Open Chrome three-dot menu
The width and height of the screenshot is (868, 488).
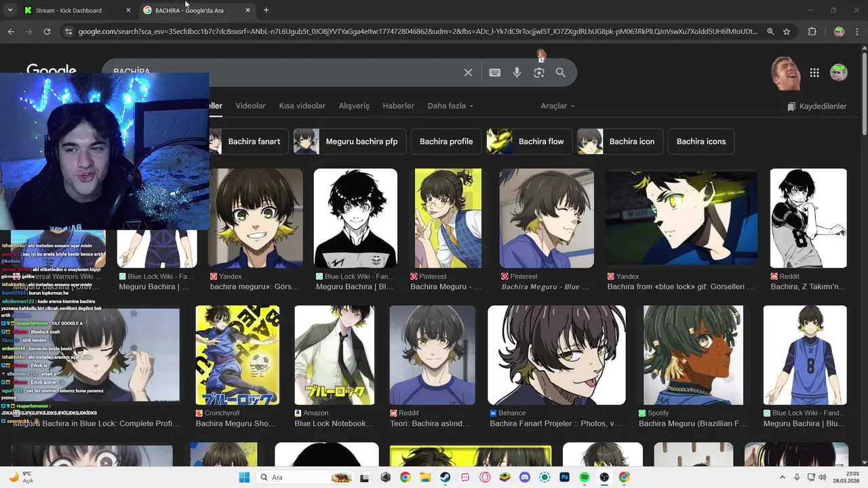tap(859, 31)
